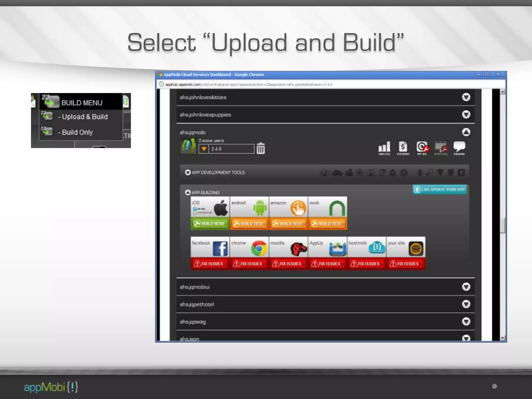Click android BUILD TEST button
The width and height of the screenshot is (532, 399).
pyautogui.click(x=249, y=224)
